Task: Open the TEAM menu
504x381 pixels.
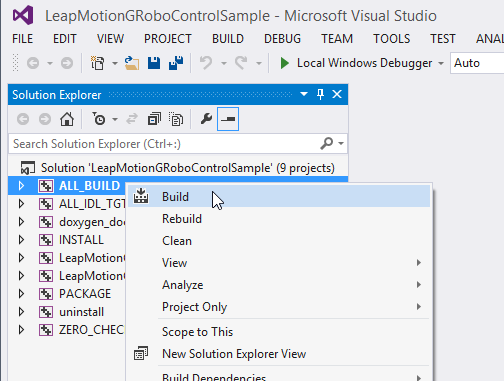Action: [x=337, y=39]
